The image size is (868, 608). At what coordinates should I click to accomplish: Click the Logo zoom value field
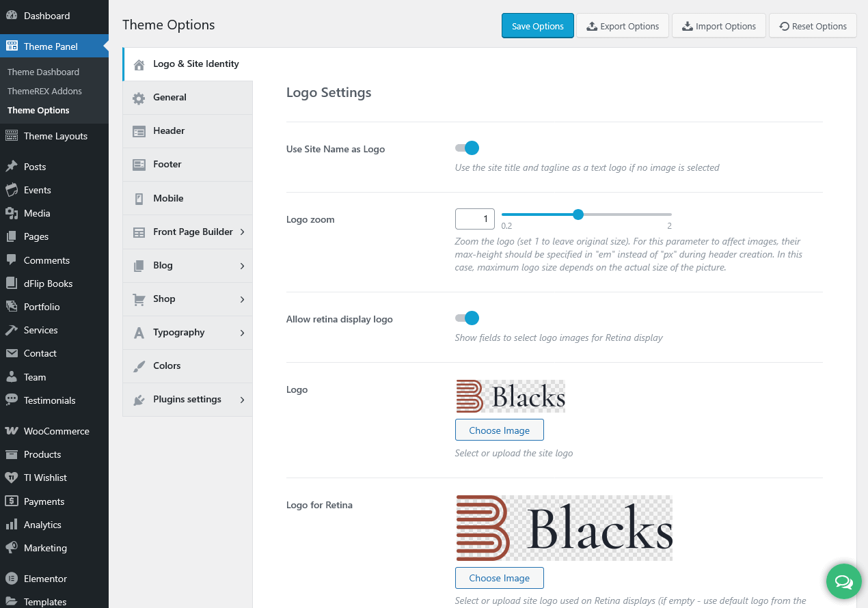[475, 219]
